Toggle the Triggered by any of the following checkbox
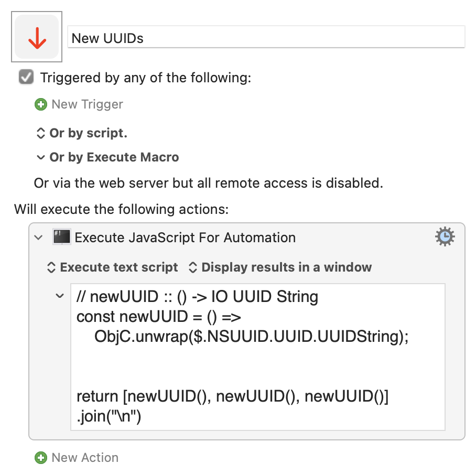Image resolution: width=476 pixels, height=475 pixels. pyautogui.click(x=26, y=77)
